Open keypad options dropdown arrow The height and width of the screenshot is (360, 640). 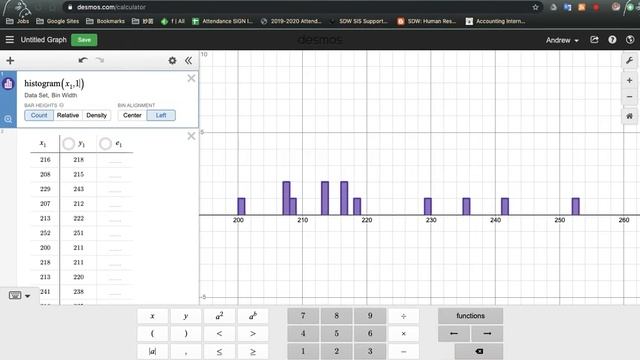pyautogui.click(x=28, y=296)
